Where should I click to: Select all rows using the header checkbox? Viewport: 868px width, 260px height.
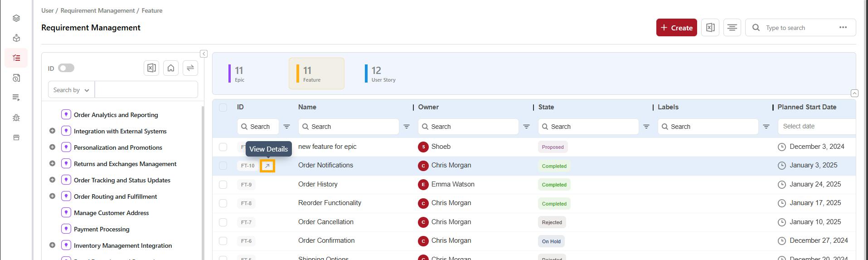coord(223,108)
